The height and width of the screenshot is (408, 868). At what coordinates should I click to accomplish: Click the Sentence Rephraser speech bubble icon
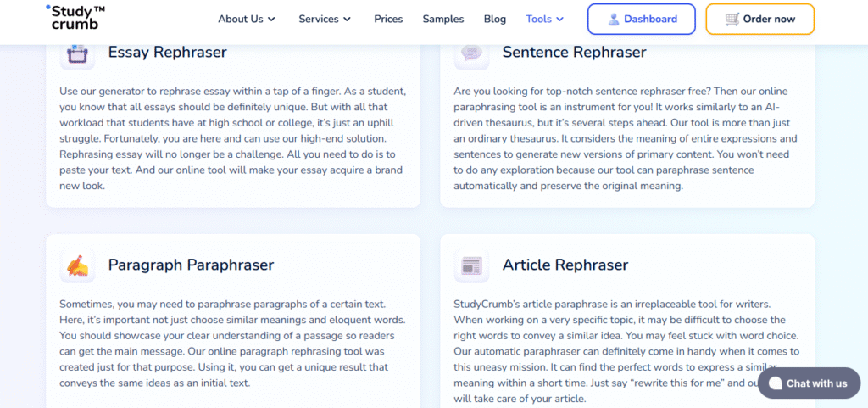(471, 54)
